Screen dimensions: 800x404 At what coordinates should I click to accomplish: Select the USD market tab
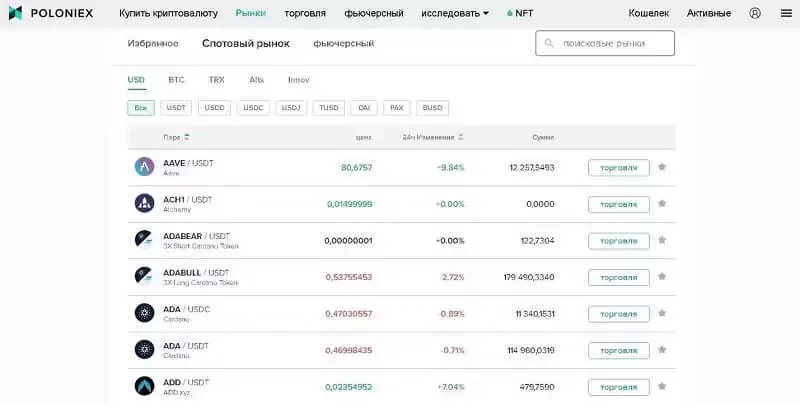pos(136,80)
